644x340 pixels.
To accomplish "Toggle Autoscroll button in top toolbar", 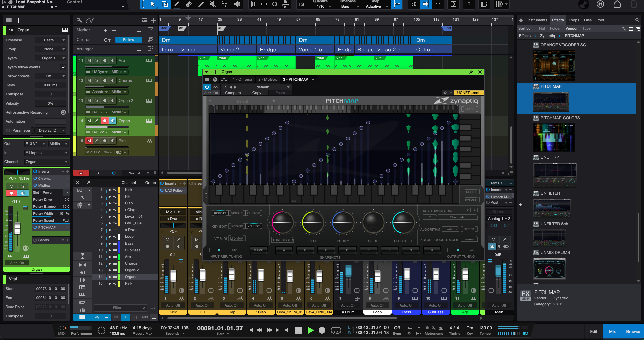I will [425, 4].
